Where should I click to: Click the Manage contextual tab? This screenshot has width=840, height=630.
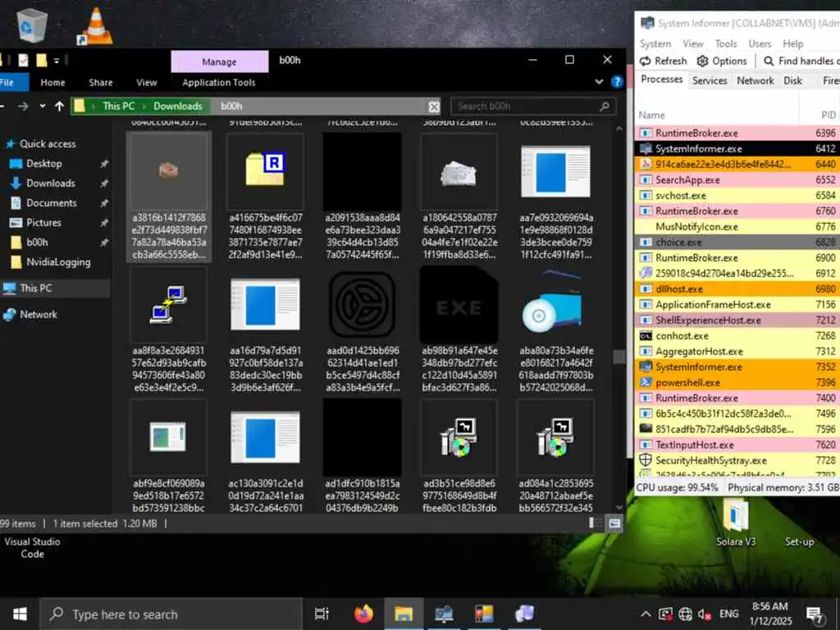coord(219,62)
